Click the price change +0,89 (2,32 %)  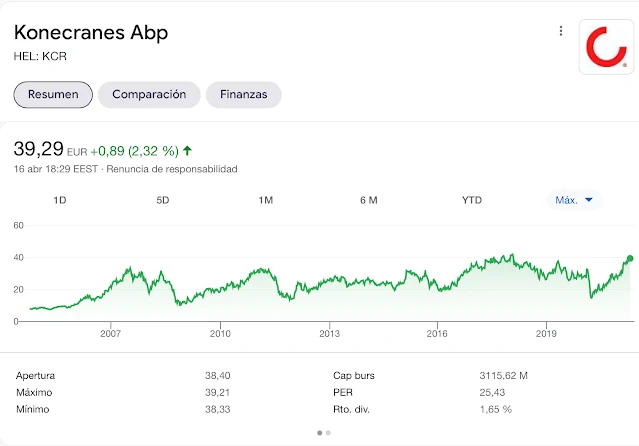point(134,151)
